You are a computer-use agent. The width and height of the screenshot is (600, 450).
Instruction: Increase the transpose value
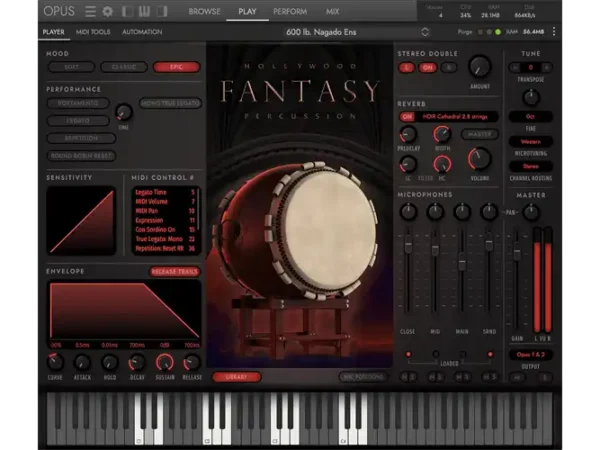click(547, 67)
